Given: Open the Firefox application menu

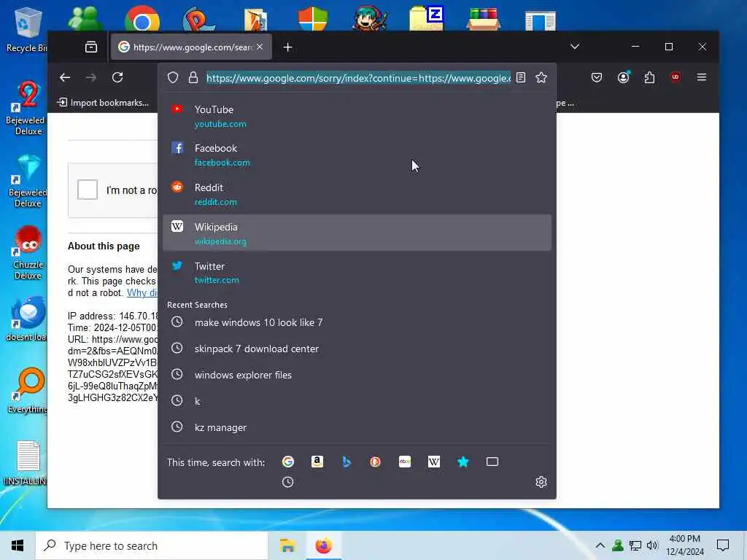Looking at the screenshot, I should click(702, 77).
